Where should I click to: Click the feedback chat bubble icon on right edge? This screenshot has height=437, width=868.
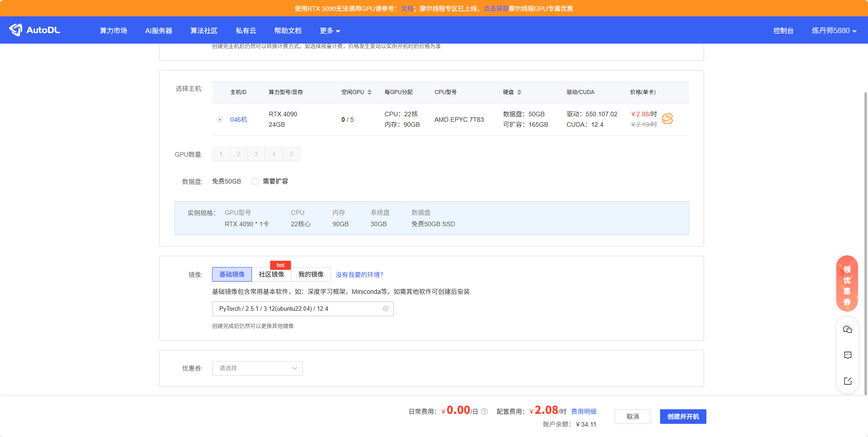pos(847,355)
